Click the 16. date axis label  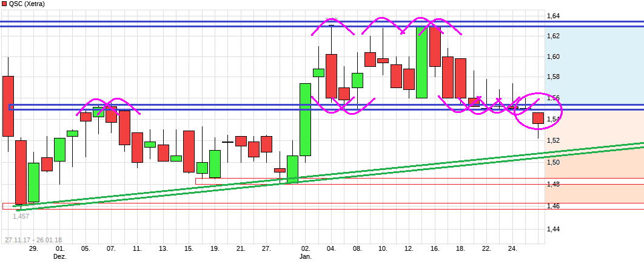click(435, 248)
